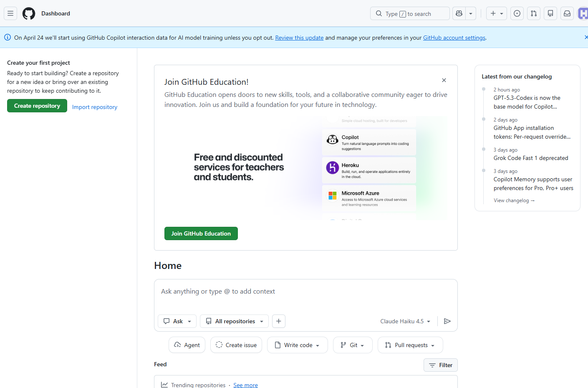The image size is (588, 388).
Task: Click the trending repositories chart icon
Action: click(x=164, y=385)
